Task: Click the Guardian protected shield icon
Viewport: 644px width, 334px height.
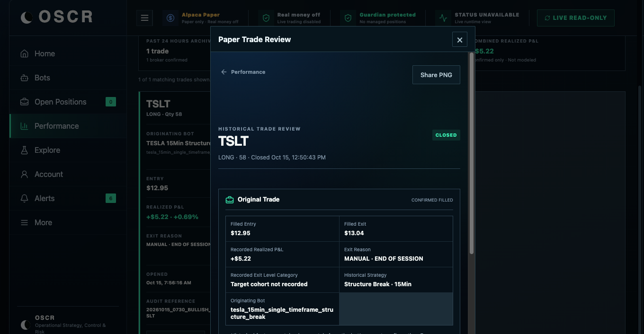Action: pos(348,18)
